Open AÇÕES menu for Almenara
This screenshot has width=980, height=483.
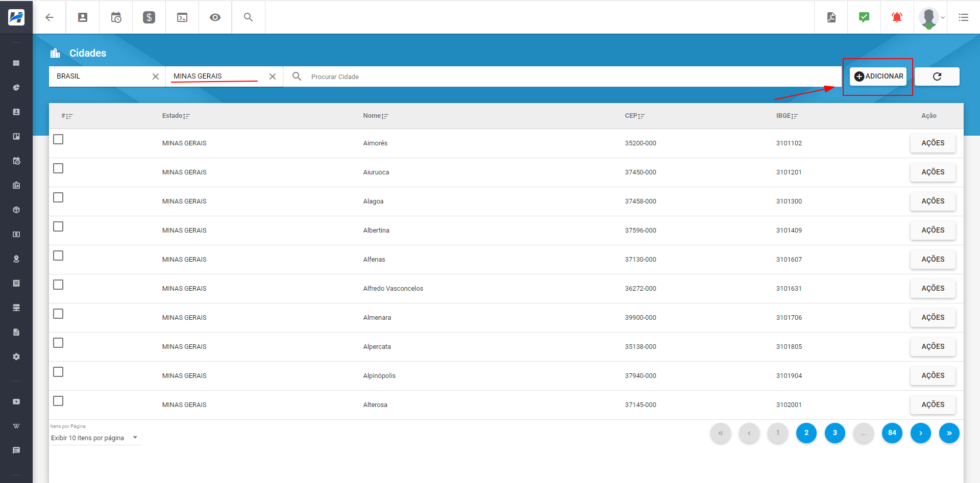coord(933,318)
